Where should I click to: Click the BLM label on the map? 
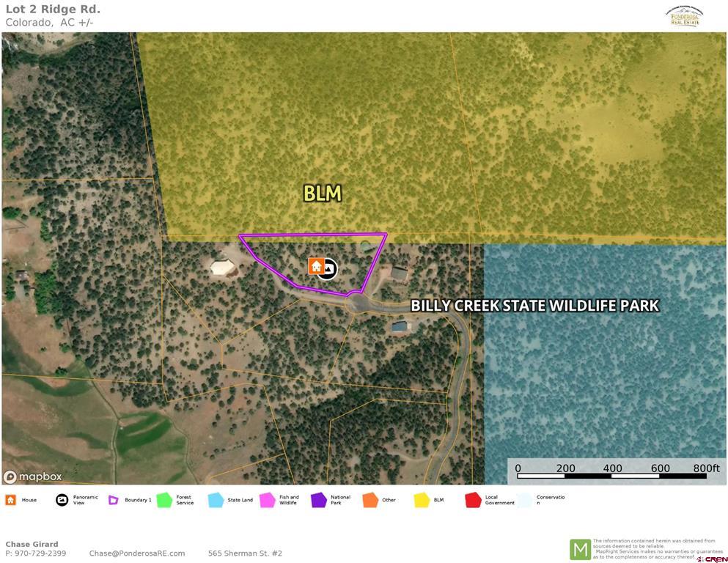[x=323, y=194]
